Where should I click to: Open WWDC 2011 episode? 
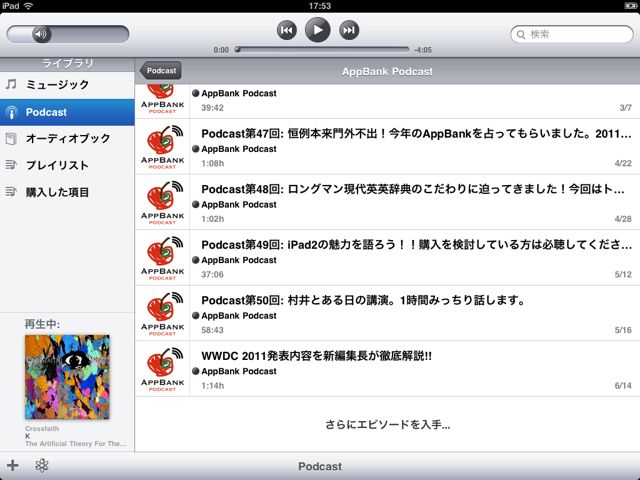point(387,369)
